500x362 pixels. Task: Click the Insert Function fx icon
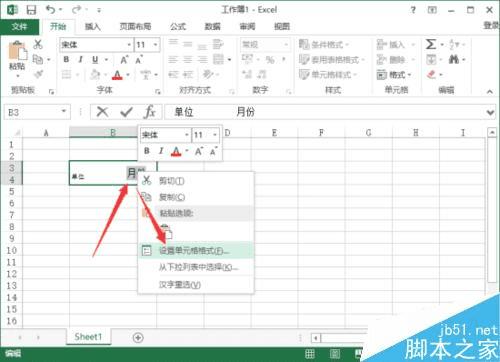[149, 112]
